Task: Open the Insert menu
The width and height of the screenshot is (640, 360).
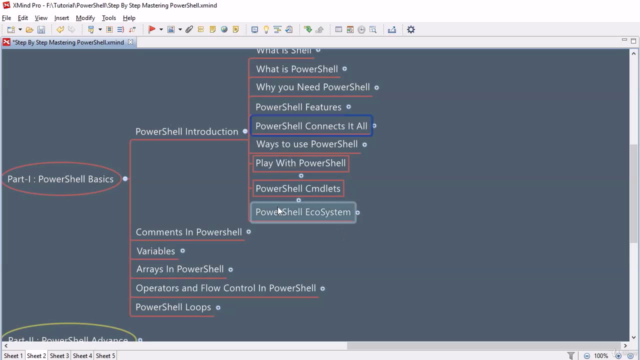Action: 62,18
